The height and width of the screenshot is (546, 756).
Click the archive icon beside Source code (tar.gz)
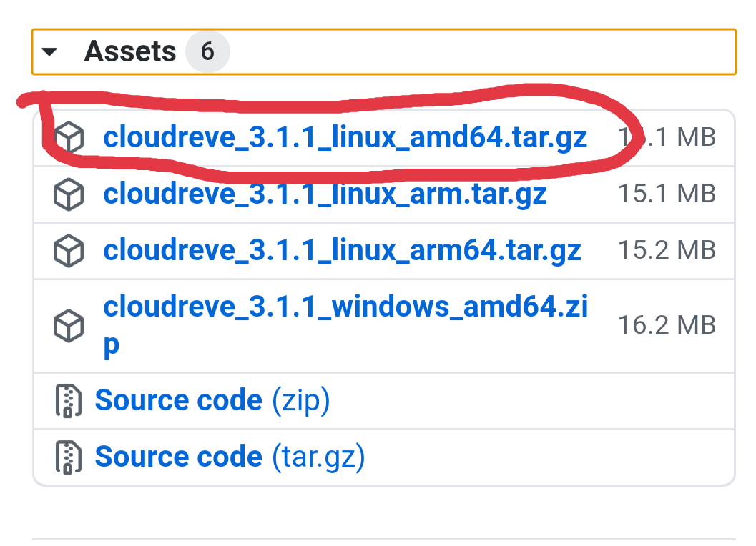tap(69, 456)
